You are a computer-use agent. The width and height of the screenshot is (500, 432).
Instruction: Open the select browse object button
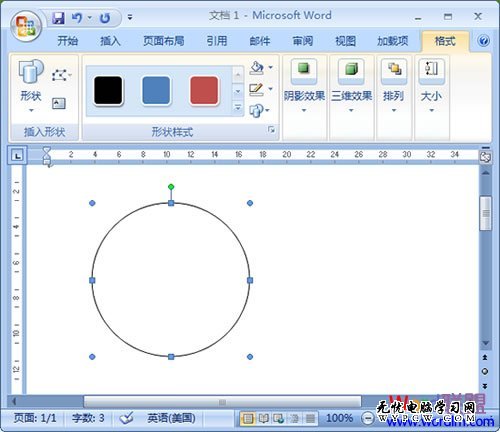pyautogui.click(x=485, y=371)
